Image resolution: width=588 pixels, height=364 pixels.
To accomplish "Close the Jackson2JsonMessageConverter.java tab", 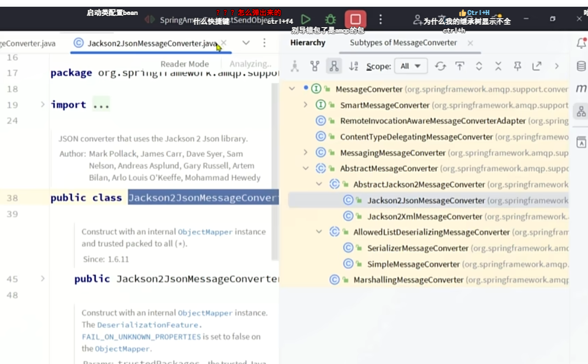I will coord(224,43).
